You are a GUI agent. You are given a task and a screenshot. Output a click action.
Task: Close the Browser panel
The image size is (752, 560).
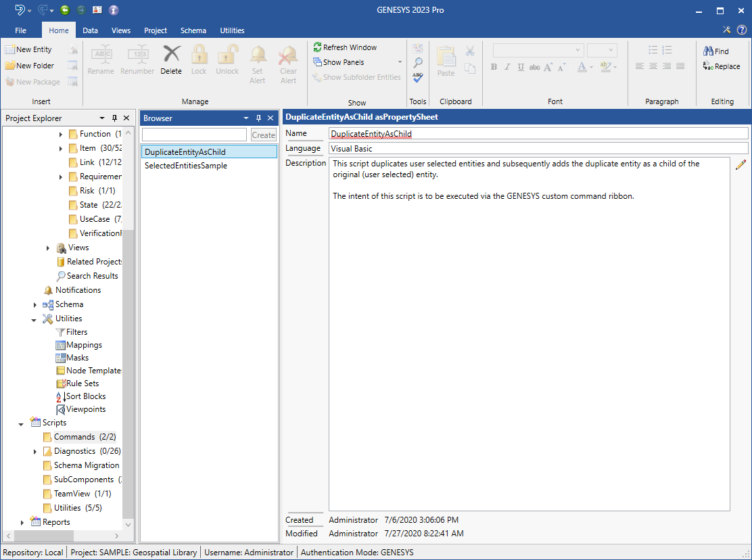click(271, 118)
